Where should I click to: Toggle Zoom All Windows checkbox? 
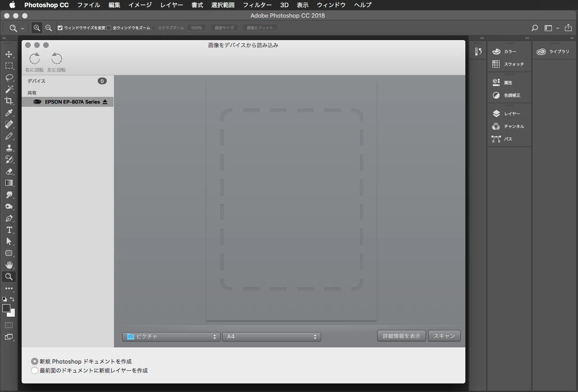pyautogui.click(x=109, y=28)
